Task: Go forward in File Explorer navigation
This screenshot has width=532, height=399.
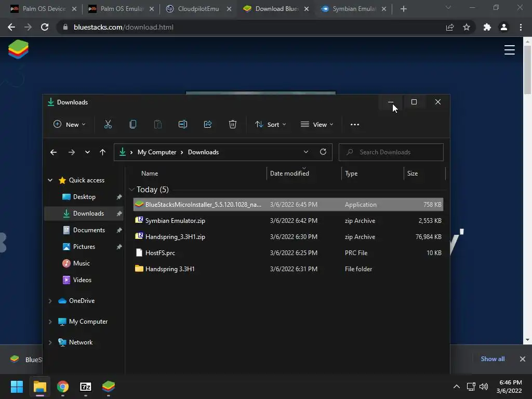Action: click(71, 152)
